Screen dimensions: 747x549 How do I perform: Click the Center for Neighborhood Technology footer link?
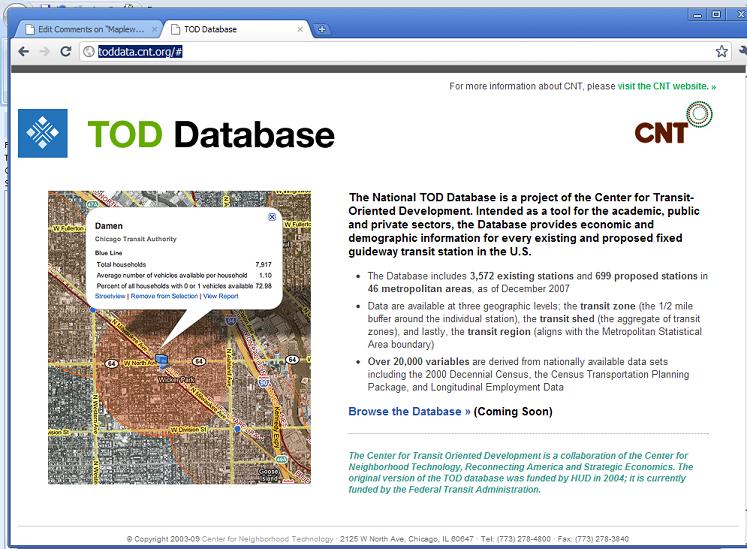pos(268,539)
